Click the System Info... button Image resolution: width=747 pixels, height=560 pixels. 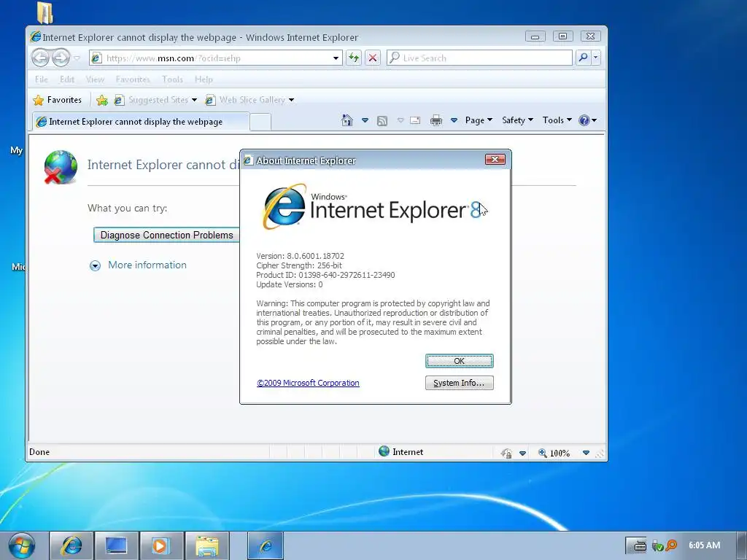pyautogui.click(x=460, y=383)
